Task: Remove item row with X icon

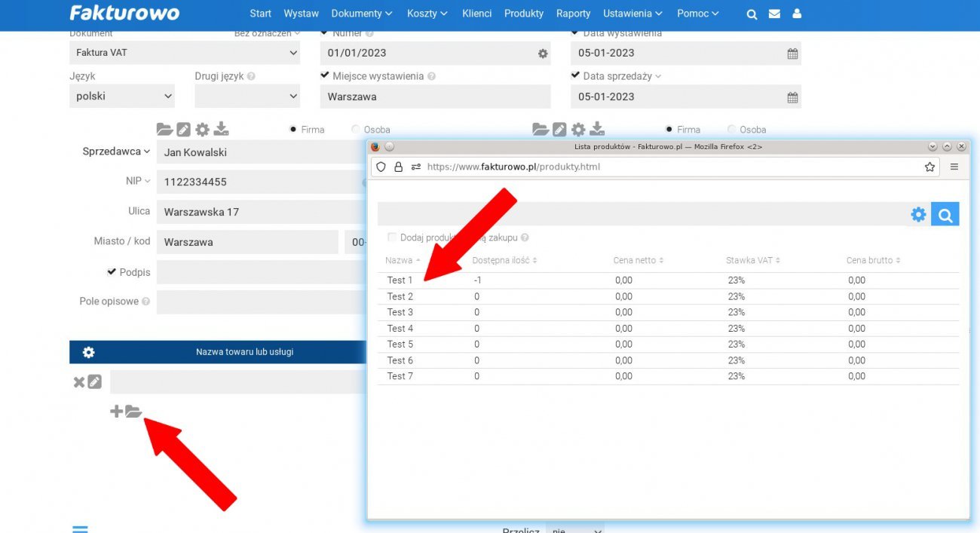Action: (78, 382)
